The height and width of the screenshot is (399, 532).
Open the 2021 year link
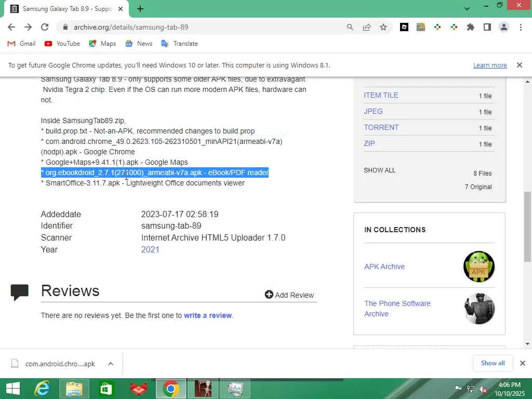[x=150, y=250]
